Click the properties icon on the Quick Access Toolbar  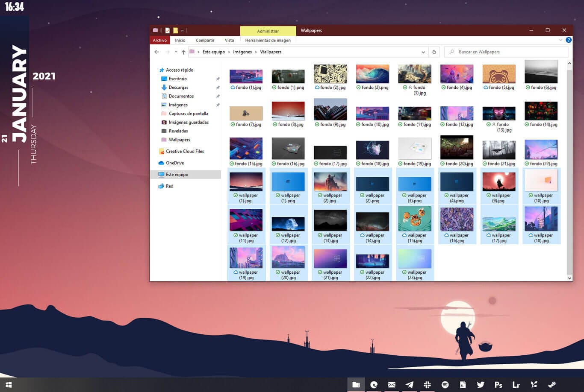pyautogui.click(x=167, y=30)
